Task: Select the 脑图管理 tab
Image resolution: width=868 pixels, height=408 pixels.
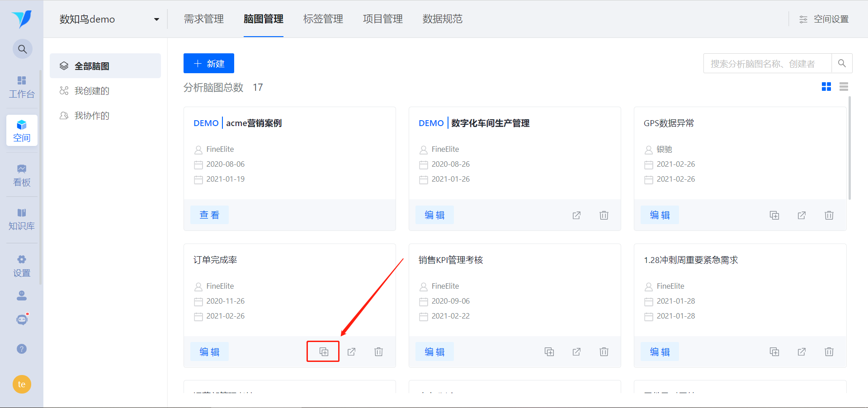Action: 264,19
